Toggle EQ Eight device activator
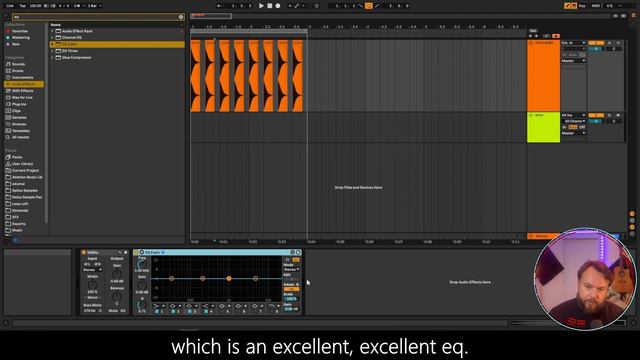Image resolution: width=640 pixels, height=360 pixels. [136, 253]
